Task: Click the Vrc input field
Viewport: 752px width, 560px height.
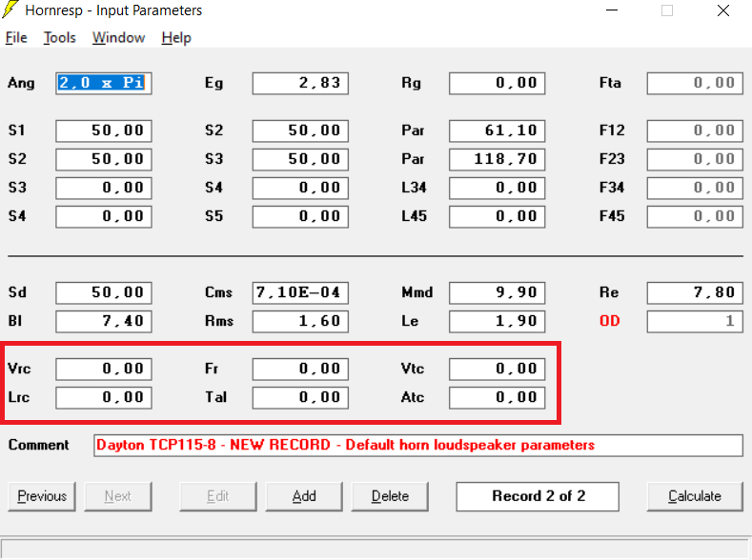Action: point(104,369)
